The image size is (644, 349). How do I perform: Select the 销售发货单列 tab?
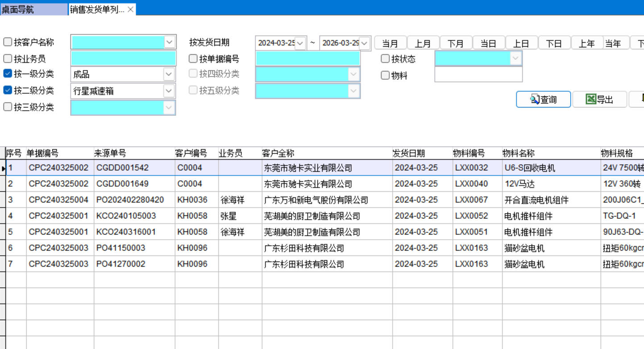point(97,9)
